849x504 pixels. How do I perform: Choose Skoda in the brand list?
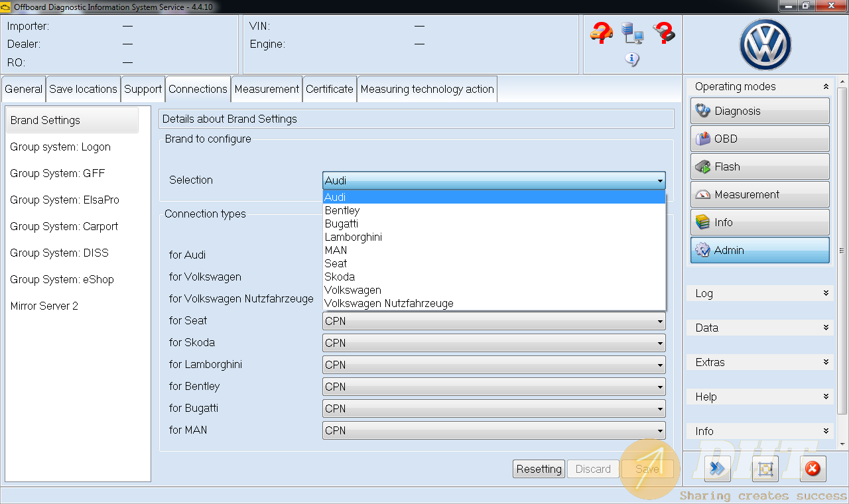[x=493, y=277]
